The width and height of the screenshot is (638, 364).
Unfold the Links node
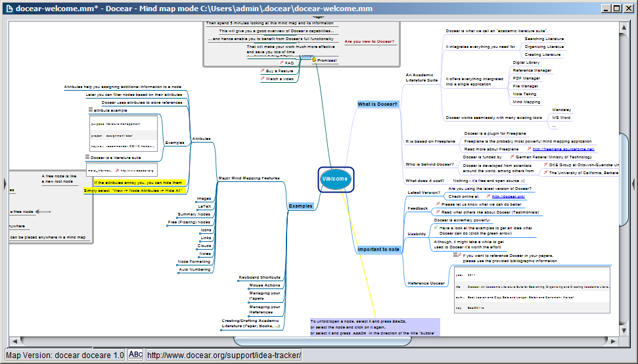200,241
